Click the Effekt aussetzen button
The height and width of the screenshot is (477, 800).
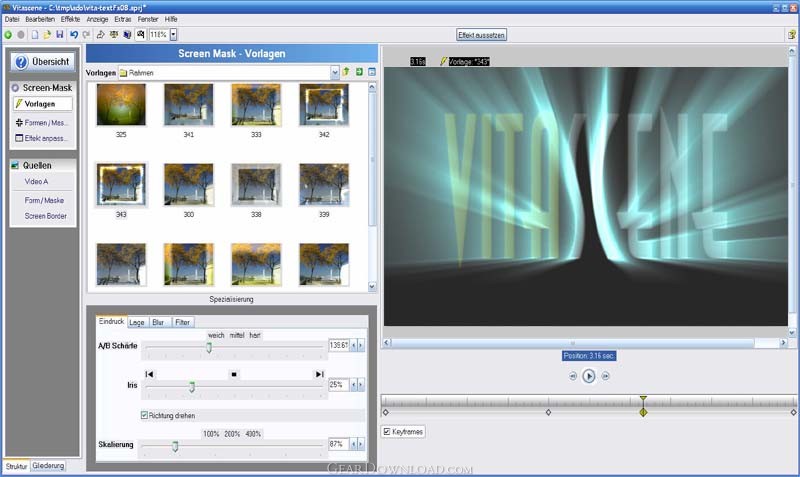(x=481, y=35)
